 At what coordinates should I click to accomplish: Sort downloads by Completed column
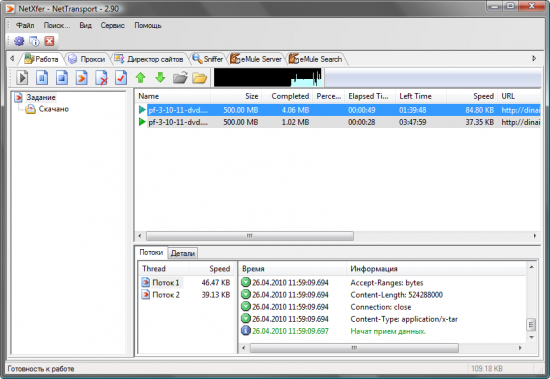point(287,96)
